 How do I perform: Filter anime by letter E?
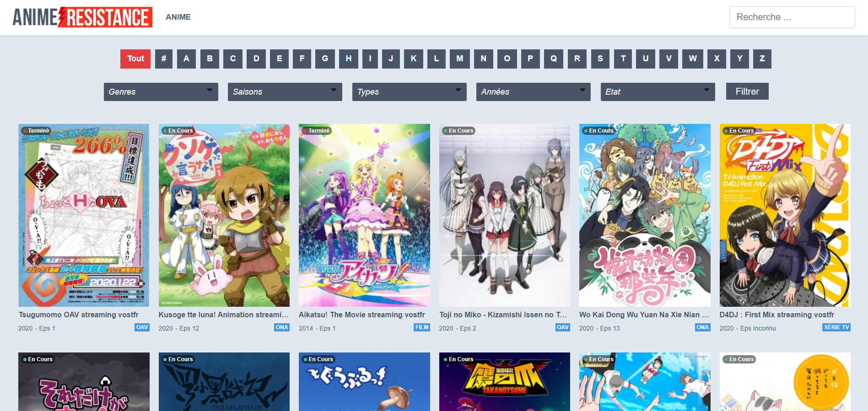click(x=279, y=59)
